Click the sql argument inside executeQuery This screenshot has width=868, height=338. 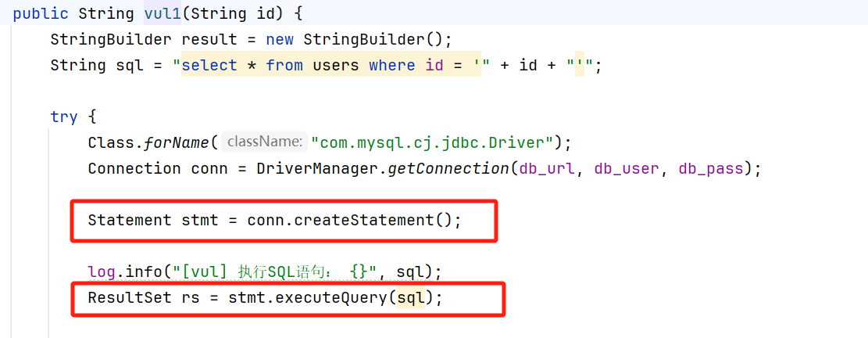click(x=411, y=298)
